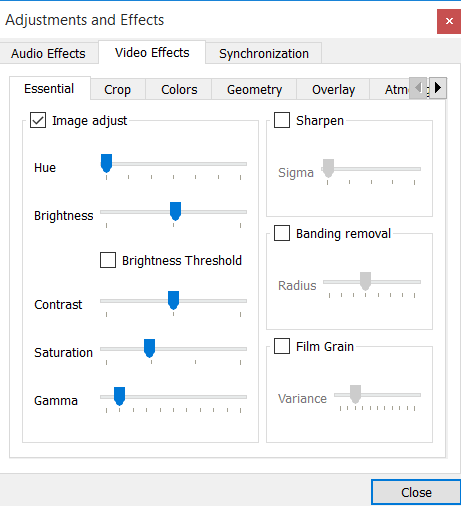This screenshot has width=461, height=506.
Task: Click the Variance label
Action: (302, 399)
